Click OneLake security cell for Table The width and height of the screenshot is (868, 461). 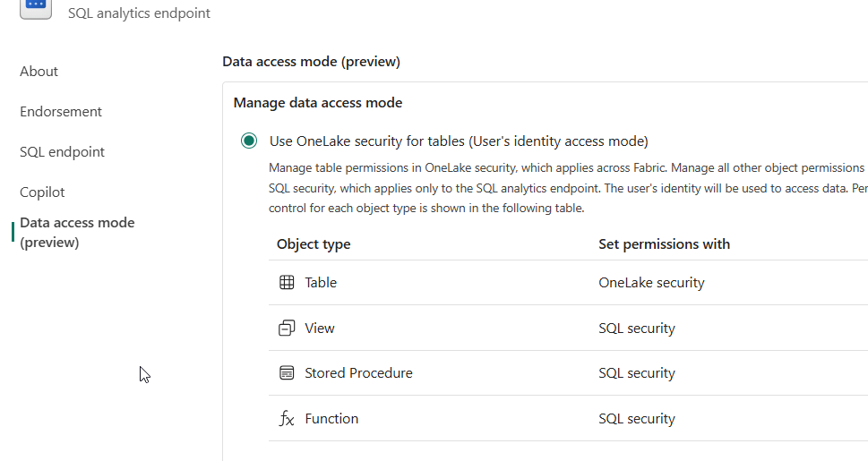[651, 283]
